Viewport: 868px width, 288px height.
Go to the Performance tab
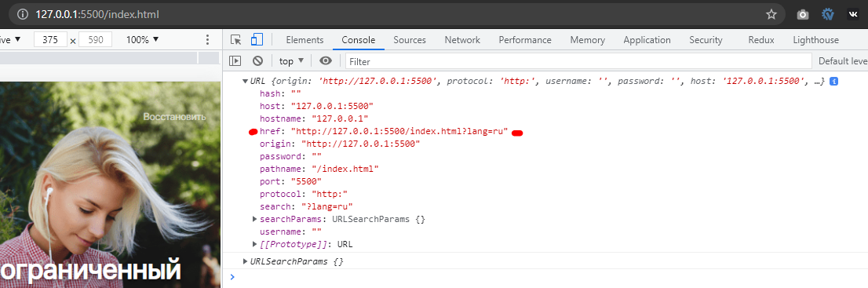pyautogui.click(x=525, y=40)
